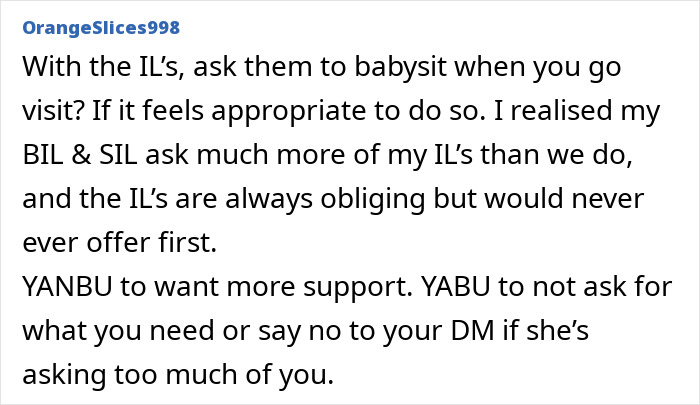Click the word "visit?" in the comment
Image resolution: width=700 pixels, height=405 pixels.
53,110
